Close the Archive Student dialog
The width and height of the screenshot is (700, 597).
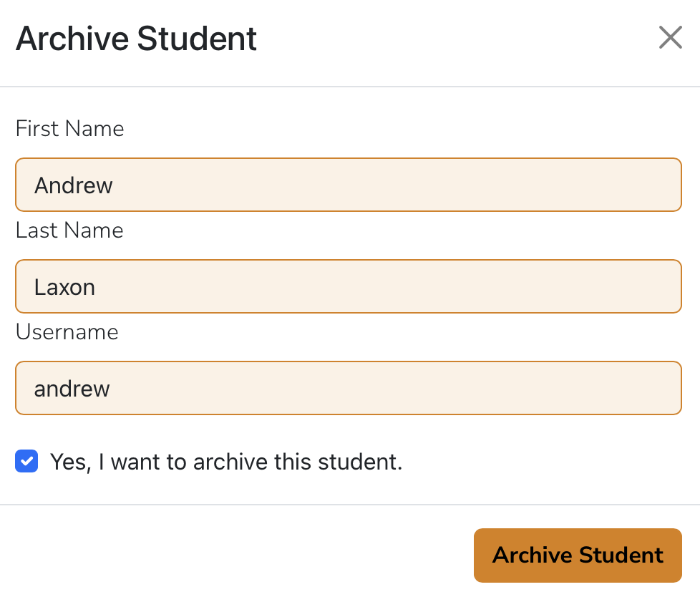coord(670,38)
